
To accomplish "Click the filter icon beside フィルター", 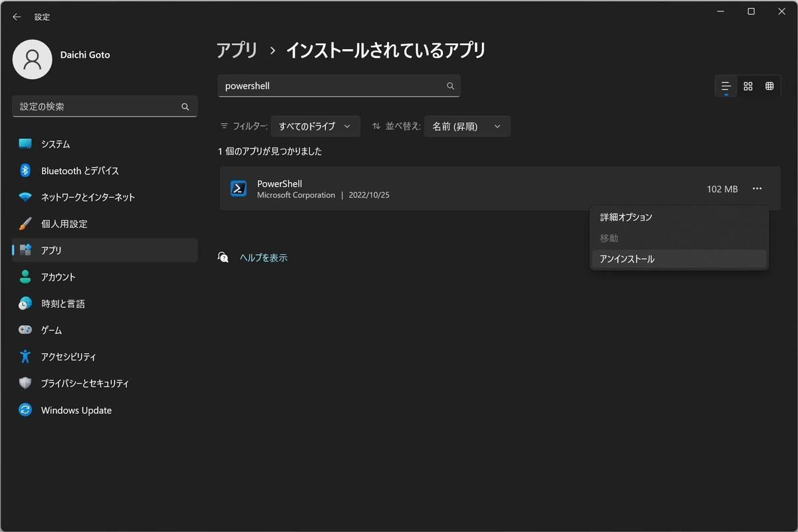I will (x=223, y=126).
